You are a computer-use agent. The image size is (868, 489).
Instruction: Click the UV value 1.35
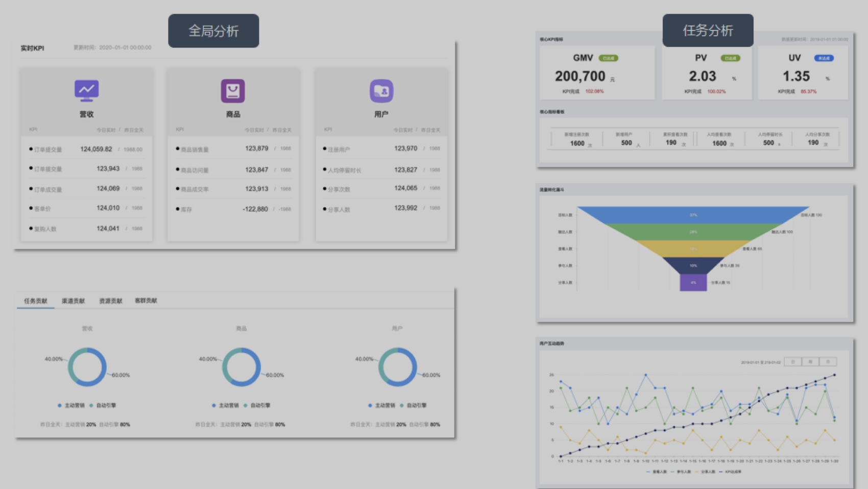coord(796,76)
